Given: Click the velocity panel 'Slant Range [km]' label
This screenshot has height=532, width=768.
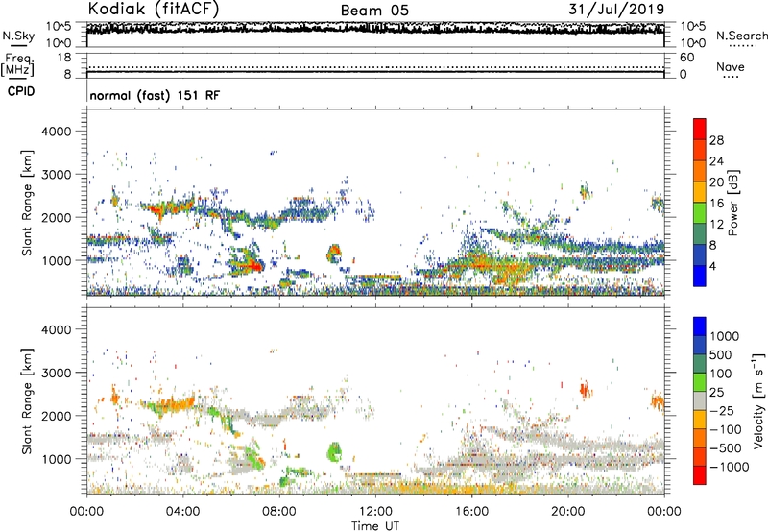Looking at the screenshot, I should (x=27, y=401).
